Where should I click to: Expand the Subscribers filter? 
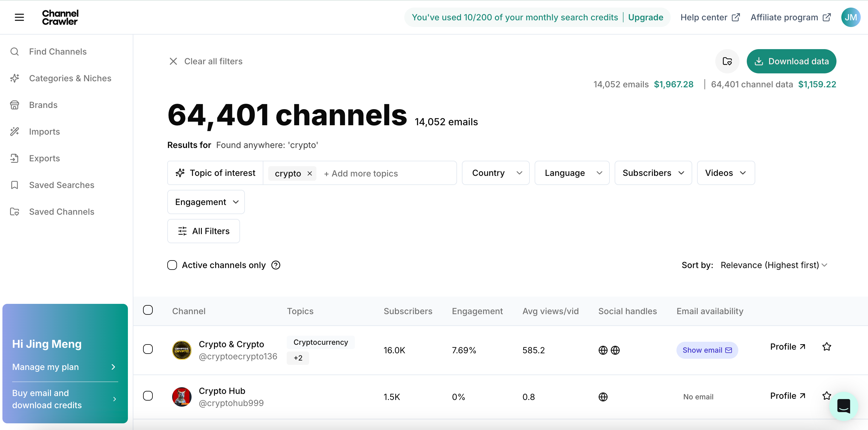[653, 173]
